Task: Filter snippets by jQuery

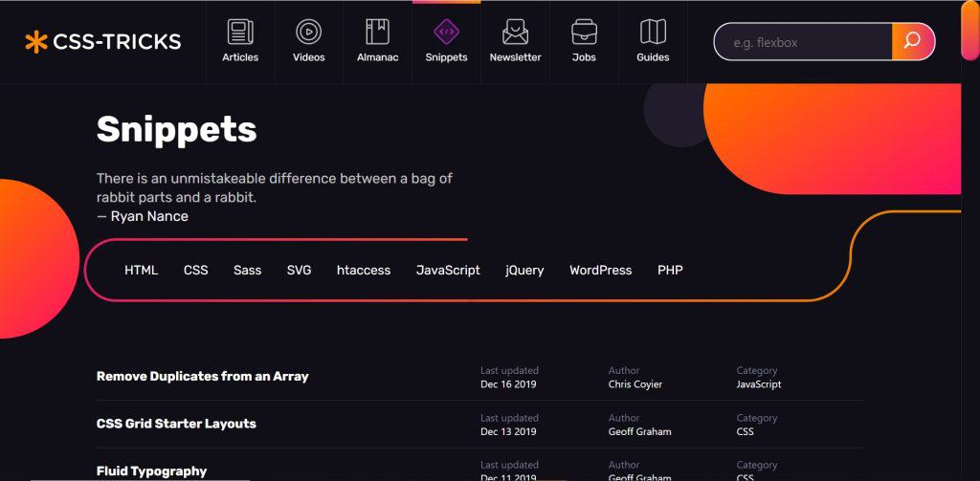Action: (524, 271)
